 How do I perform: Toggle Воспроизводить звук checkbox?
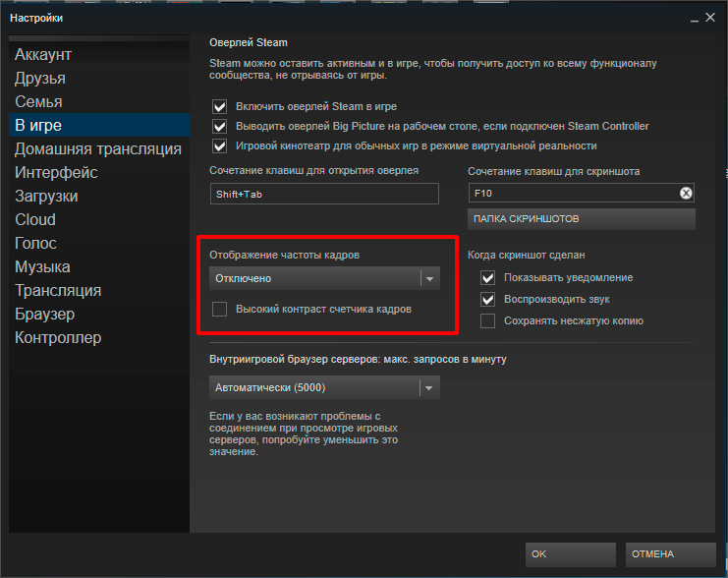coord(487,299)
